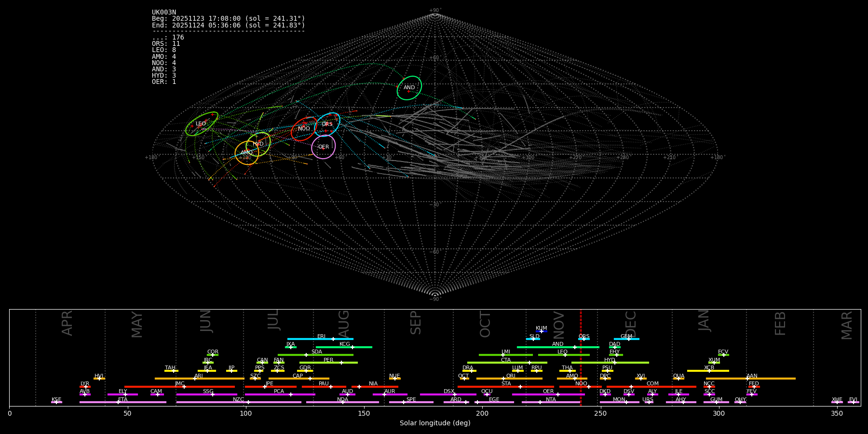
Task: Select the SPE violet shower bar
Action: coord(411,402)
